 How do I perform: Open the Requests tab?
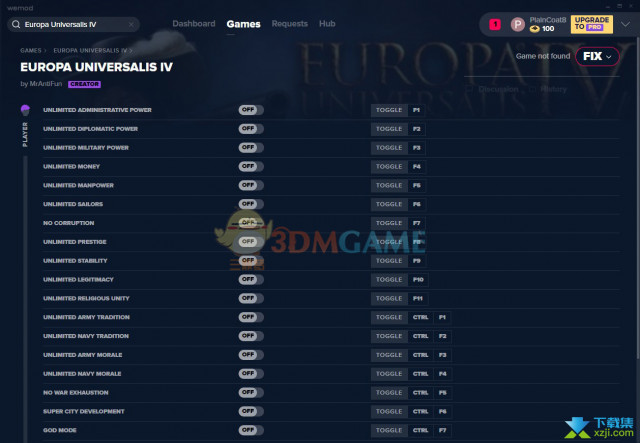click(289, 24)
